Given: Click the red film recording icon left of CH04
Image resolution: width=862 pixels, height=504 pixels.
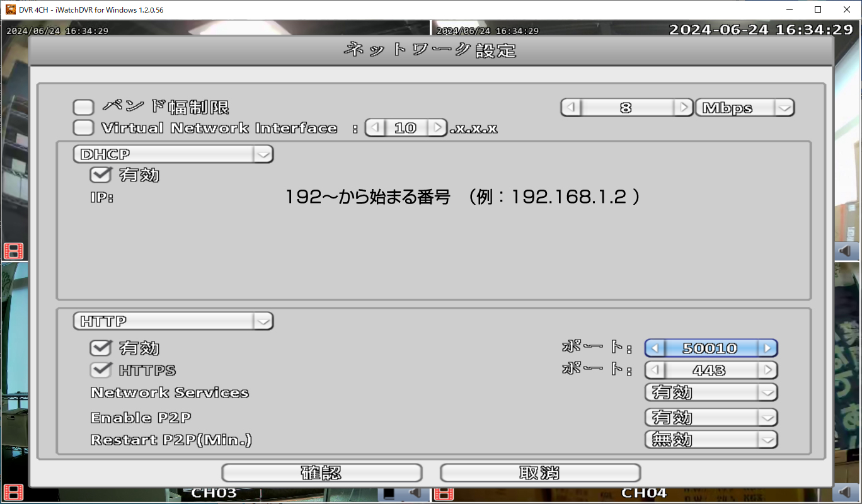Looking at the screenshot, I should (444, 493).
